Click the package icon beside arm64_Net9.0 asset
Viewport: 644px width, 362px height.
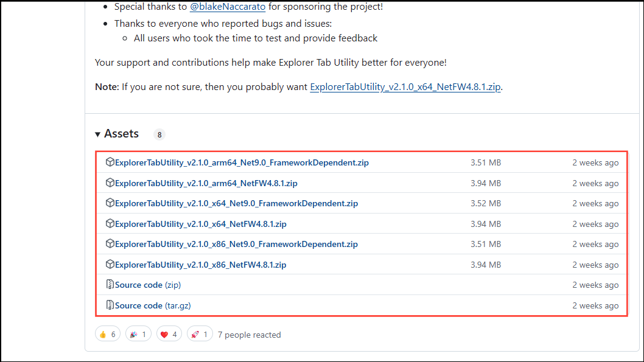(x=110, y=162)
